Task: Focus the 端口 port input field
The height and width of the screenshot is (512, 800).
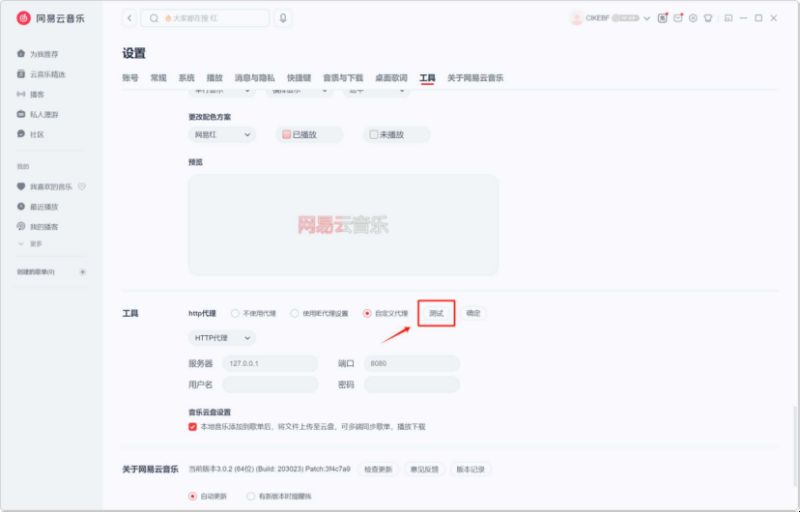Action: coord(412,364)
